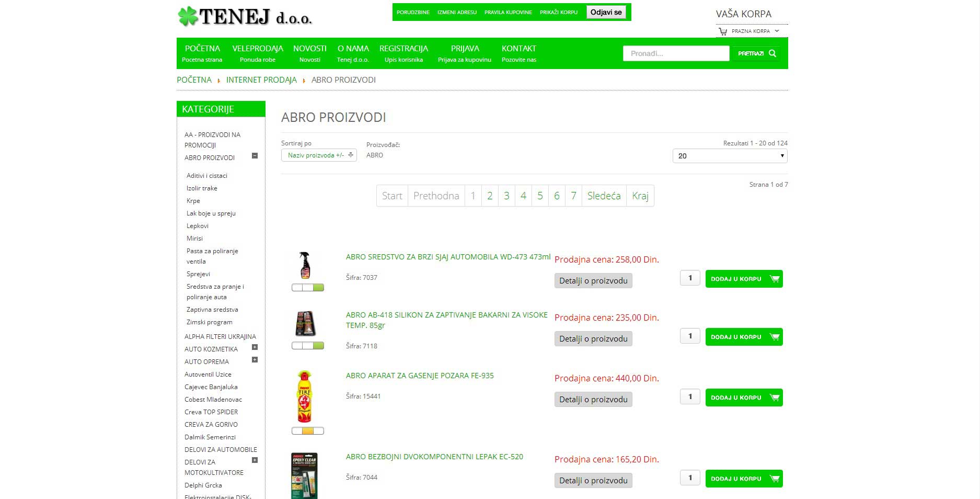Open the WD-473 spray bottle thumbnail
Image resolution: width=980 pixels, height=499 pixels.
305,265
